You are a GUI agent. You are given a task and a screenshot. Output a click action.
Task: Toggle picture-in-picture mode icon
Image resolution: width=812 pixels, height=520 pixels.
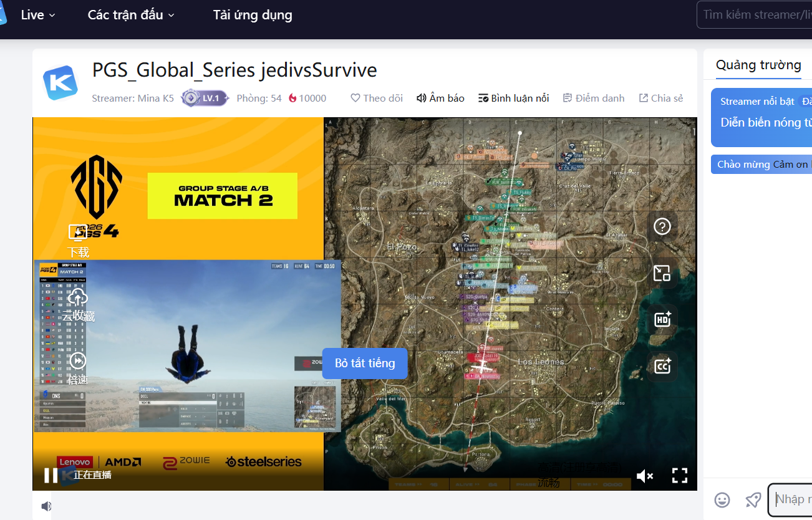point(662,272)
